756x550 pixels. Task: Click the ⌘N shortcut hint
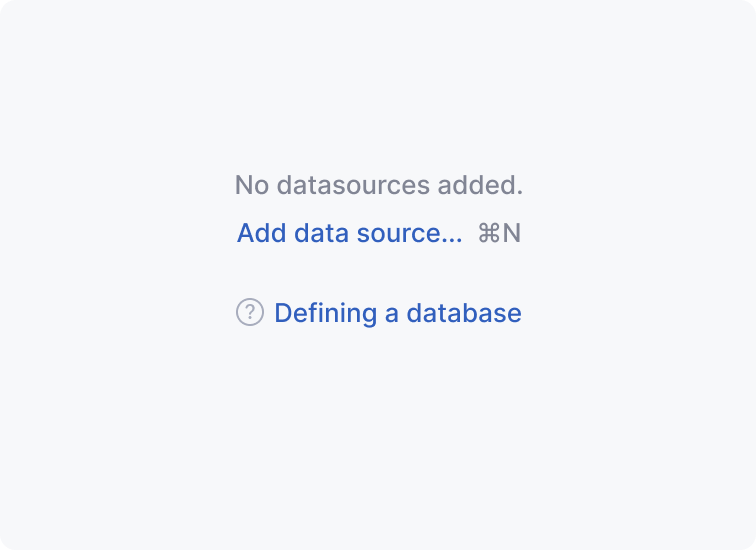[499, 234]
